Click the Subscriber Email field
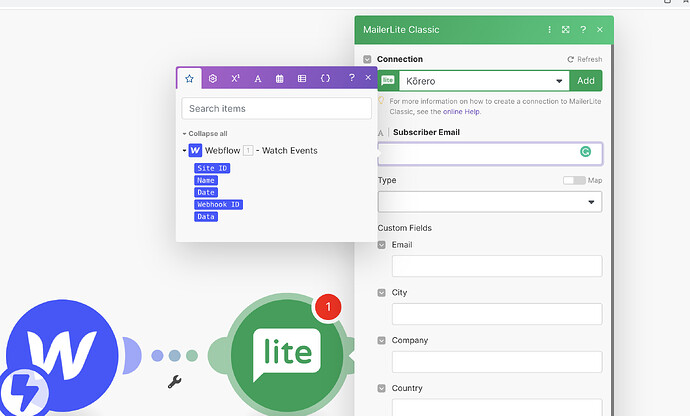This screenshot has height=416, width=690. coord(490,154)
